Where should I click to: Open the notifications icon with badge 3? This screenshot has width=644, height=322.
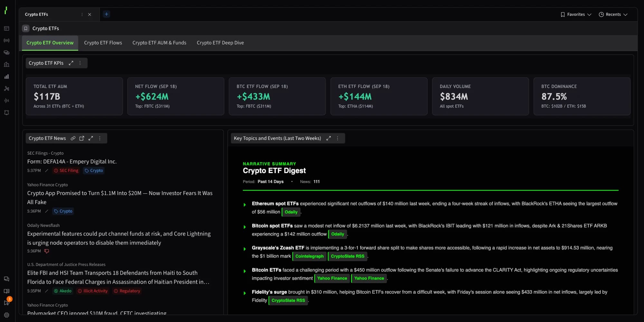6,303
